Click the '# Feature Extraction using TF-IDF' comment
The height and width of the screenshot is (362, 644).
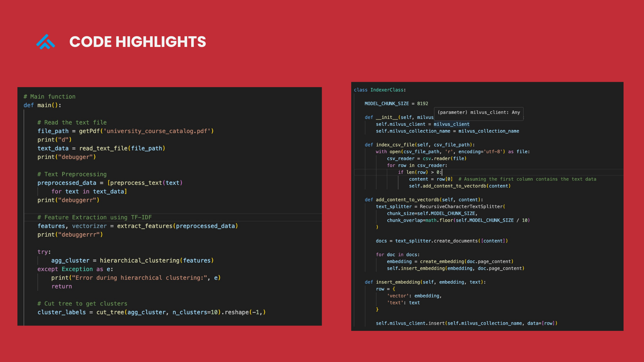(x=95, y=217)
